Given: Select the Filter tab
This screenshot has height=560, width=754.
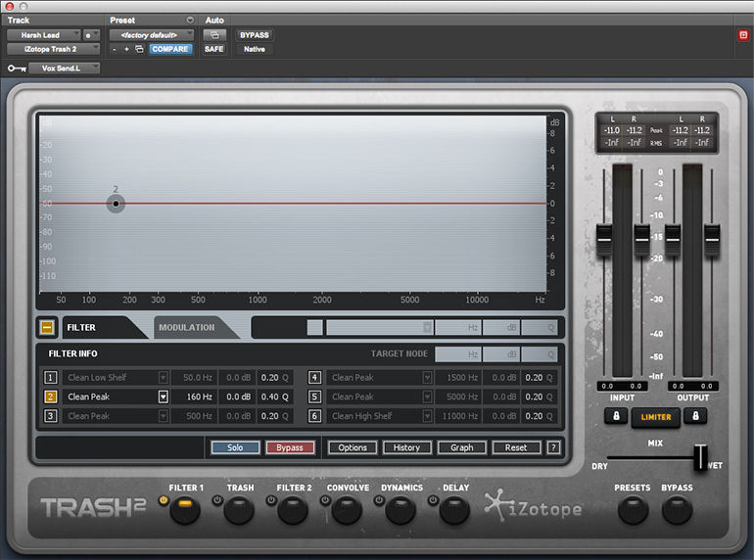Looking at the screenshot, I should click(81, 327).
